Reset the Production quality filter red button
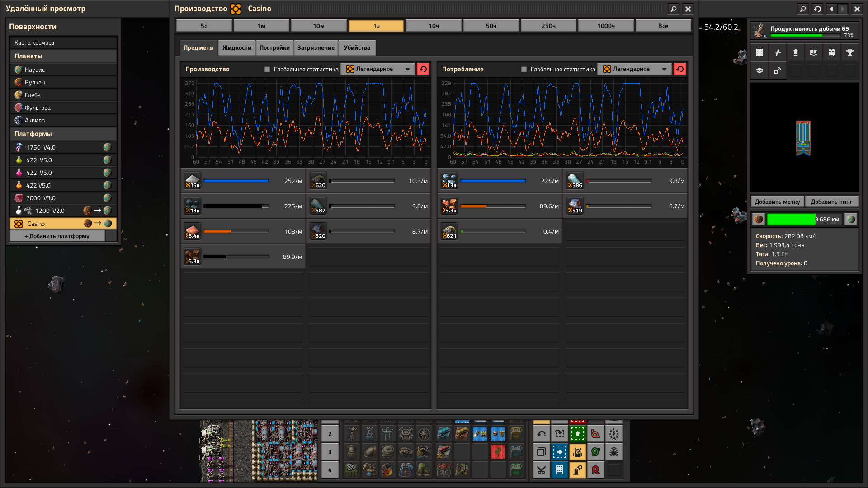The height and width of the screenshot is (488, 868). [x=423, y=69]
